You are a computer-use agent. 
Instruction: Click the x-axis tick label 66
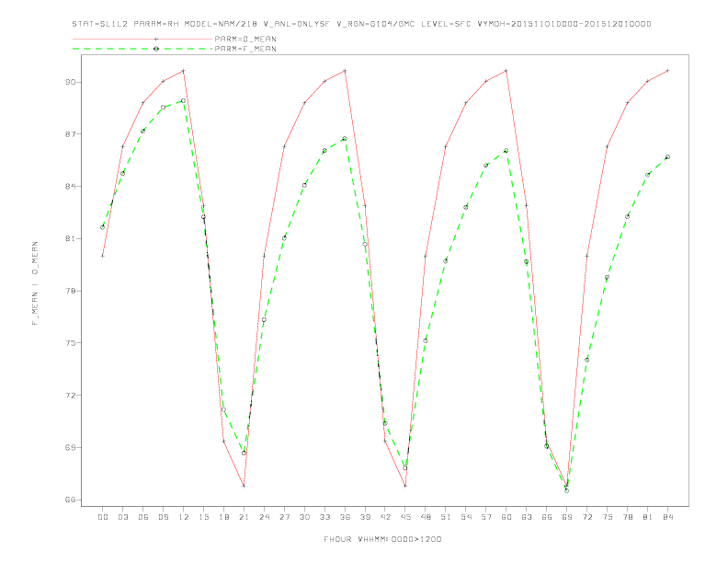coord(547,517)
